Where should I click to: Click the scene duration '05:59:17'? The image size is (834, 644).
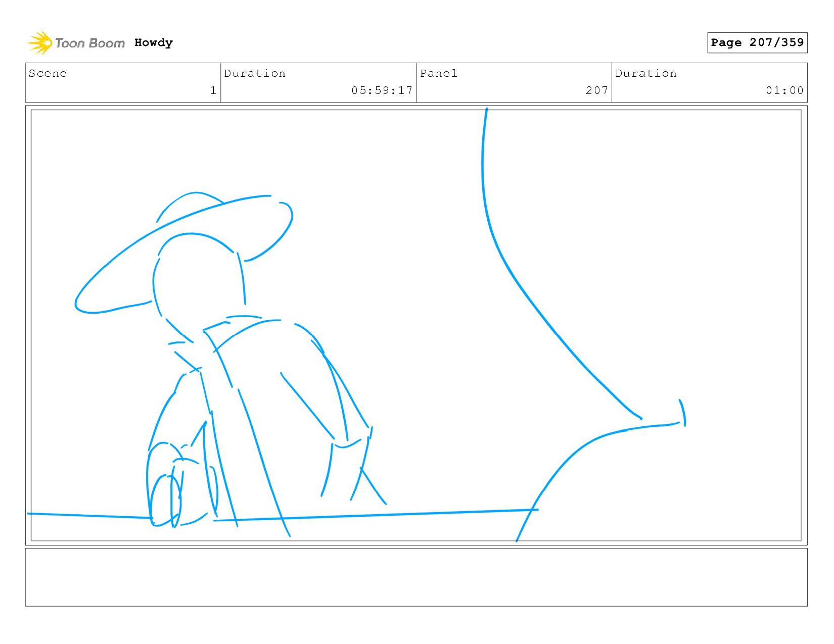click(382, 90)
